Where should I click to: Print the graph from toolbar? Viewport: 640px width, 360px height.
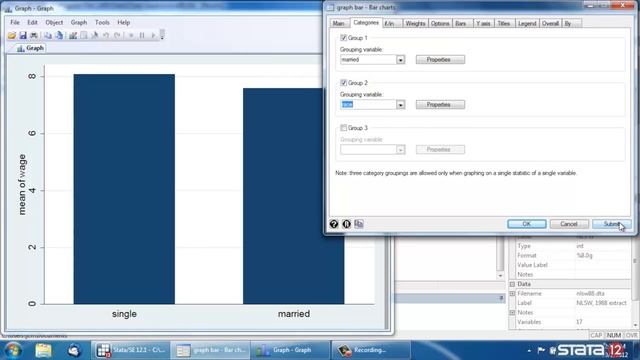(x=34, y=36)
